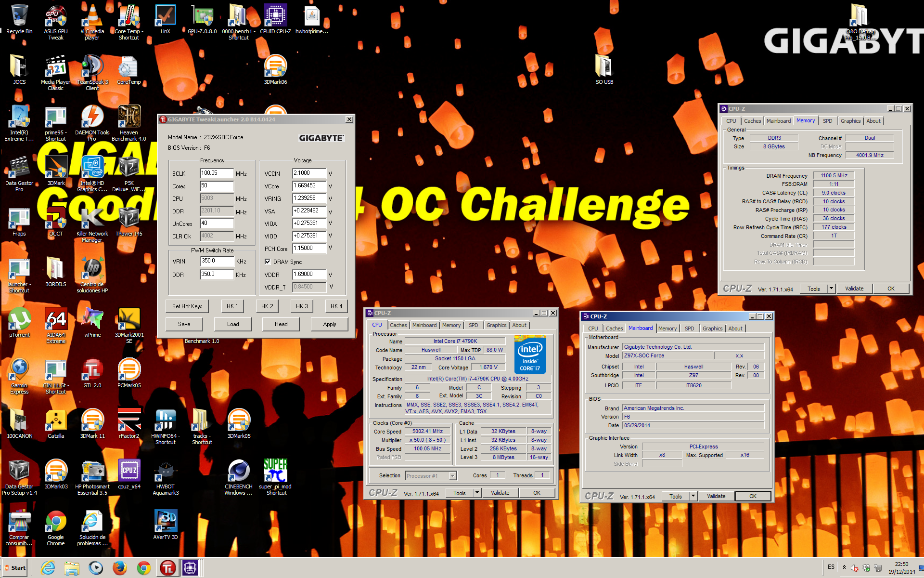The width and height of the screenshot is (924, 578).
Task: Click the Start button
Action: click(15, 568)
